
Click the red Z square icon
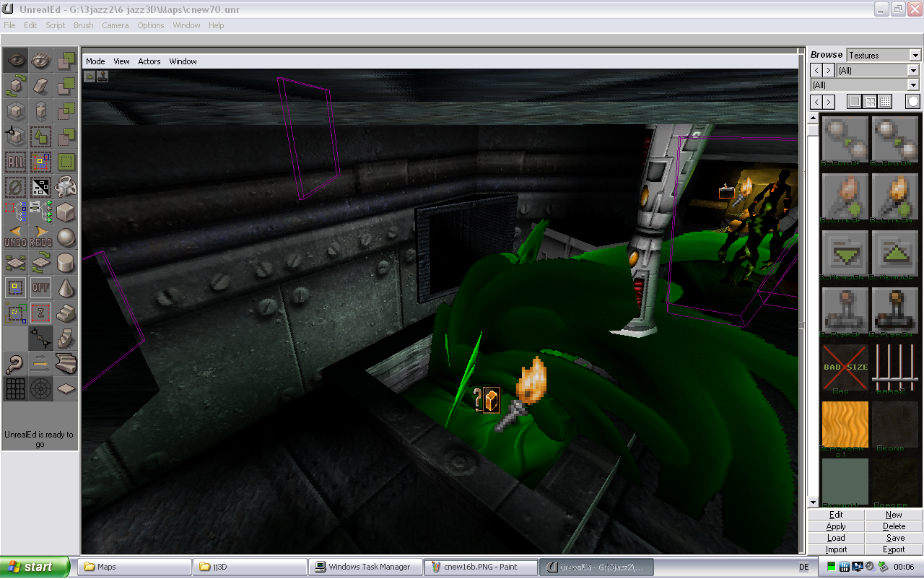click(41, 313)
